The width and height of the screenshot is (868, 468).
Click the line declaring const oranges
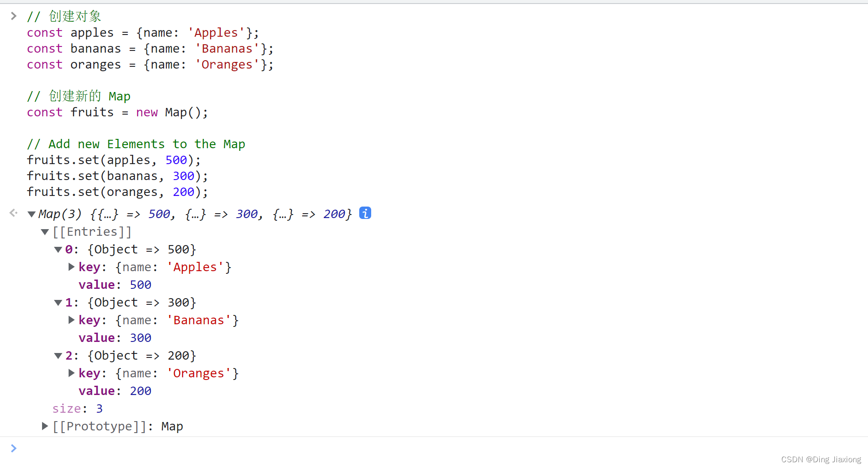click(x=150, y=65)
